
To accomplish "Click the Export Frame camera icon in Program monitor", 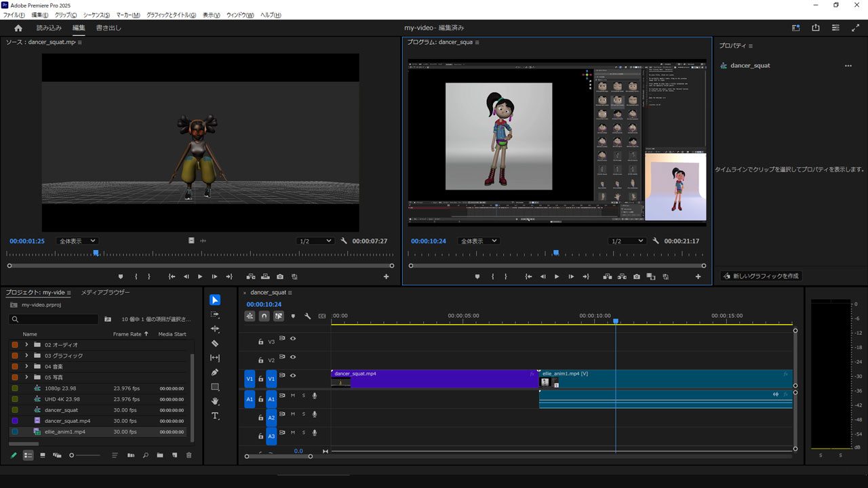I will (x=636, y=277).
